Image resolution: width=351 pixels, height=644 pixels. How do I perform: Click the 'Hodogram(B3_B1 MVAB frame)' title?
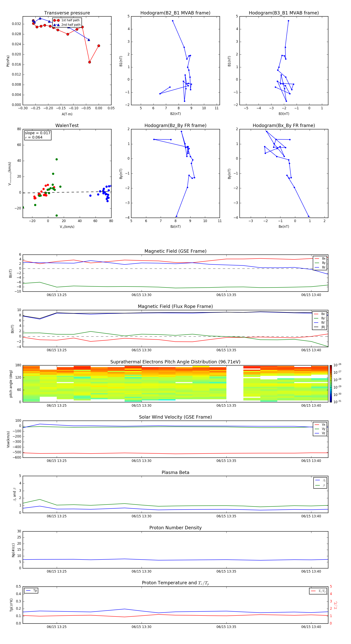pyautogui.click(x=284, y=13)
